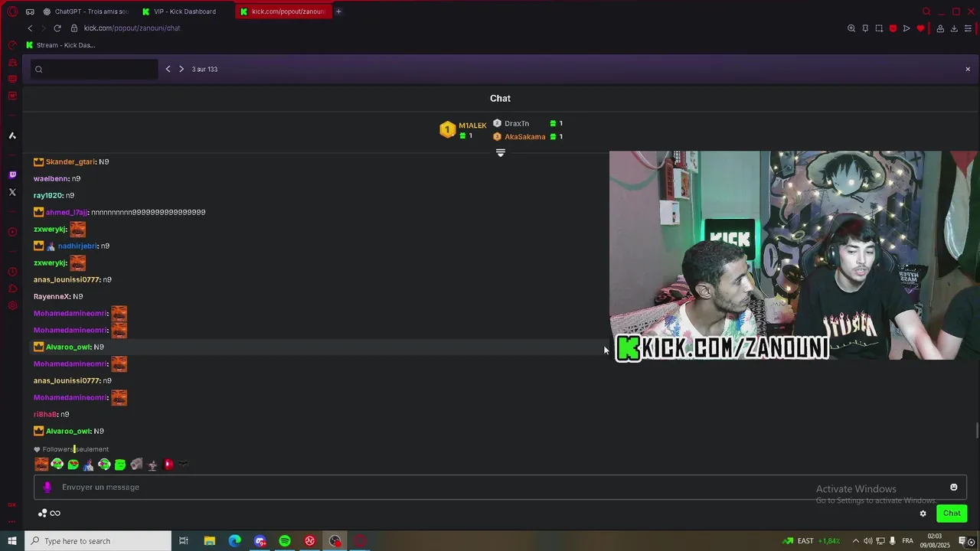
Task: Go back to the previous page
Action: (30, 28)
